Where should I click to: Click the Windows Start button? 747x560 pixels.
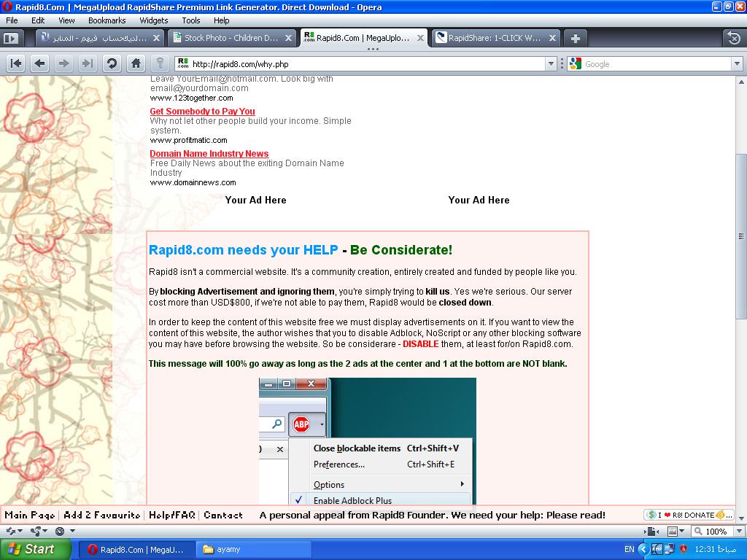(x=35, y=549)
